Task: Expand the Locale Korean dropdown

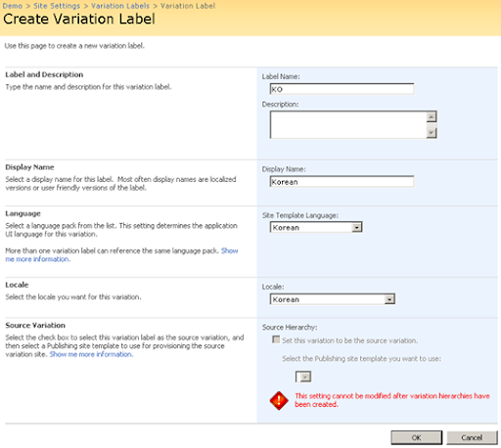Action: 332,299
